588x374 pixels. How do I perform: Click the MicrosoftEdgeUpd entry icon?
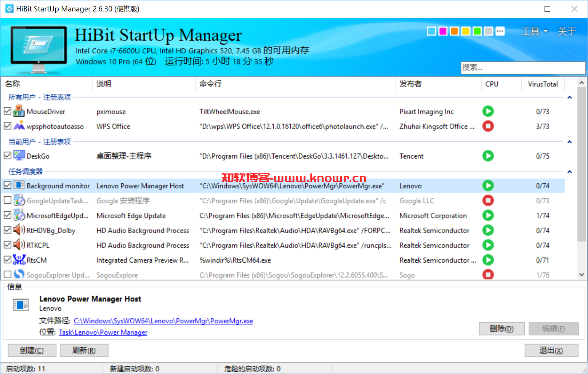click(x=19, y=215)
